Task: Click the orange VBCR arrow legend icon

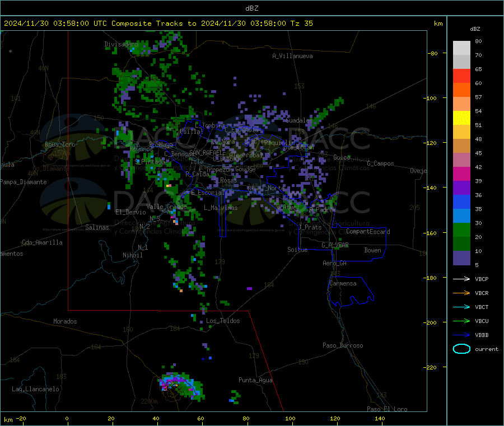Action: coord(461,293)
